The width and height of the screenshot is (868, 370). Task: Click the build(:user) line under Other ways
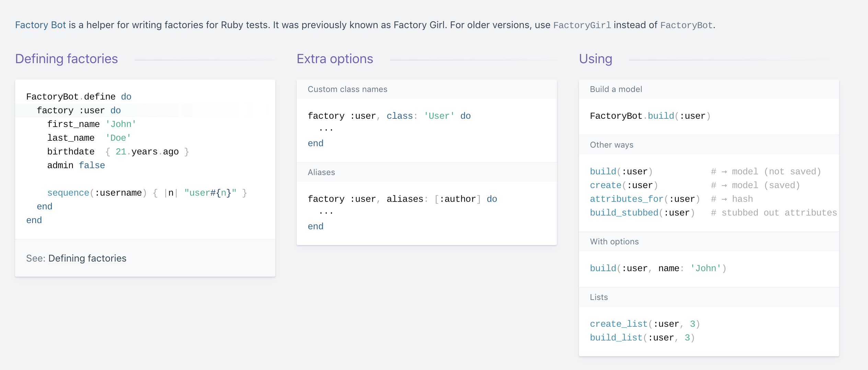pyautogui.click(x=621, y=172)
